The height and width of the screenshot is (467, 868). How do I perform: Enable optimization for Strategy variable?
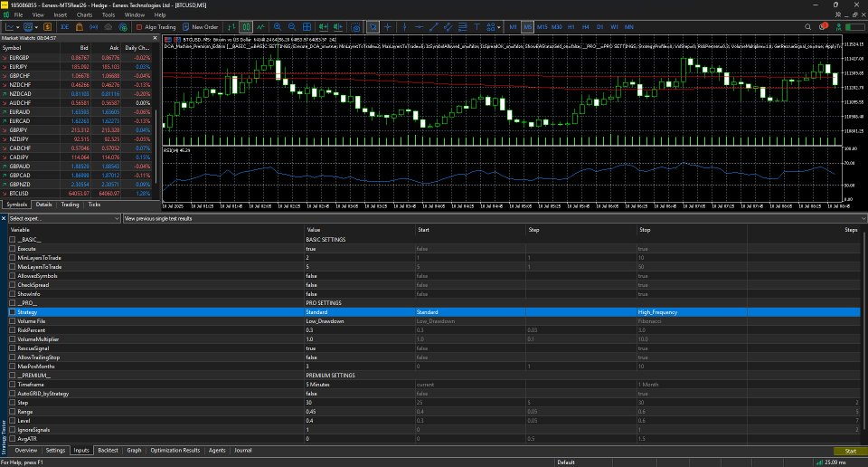(x=12, y=312)
